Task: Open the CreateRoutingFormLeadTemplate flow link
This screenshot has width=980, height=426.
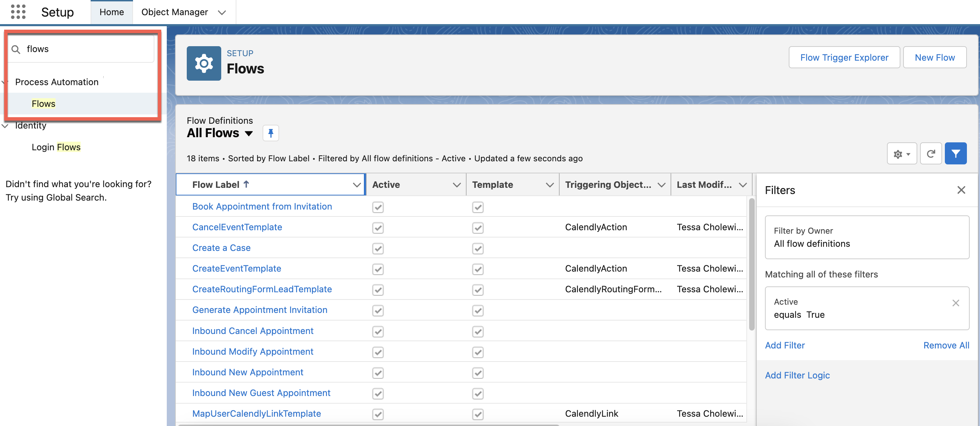Action: click(x=262, y=289)
